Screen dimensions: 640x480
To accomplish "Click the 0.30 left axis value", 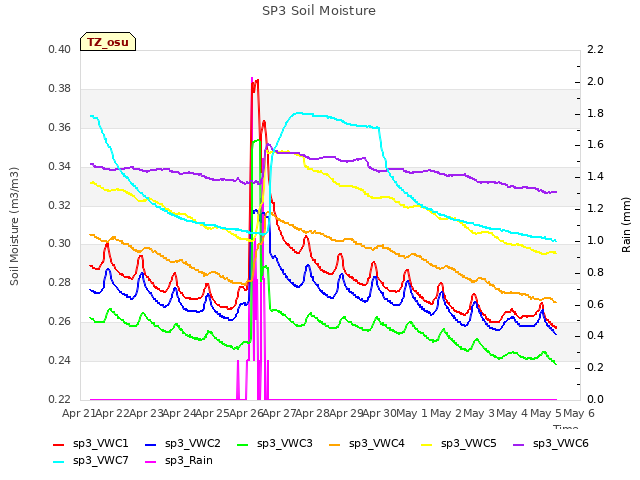I will (x=60, y=244).
